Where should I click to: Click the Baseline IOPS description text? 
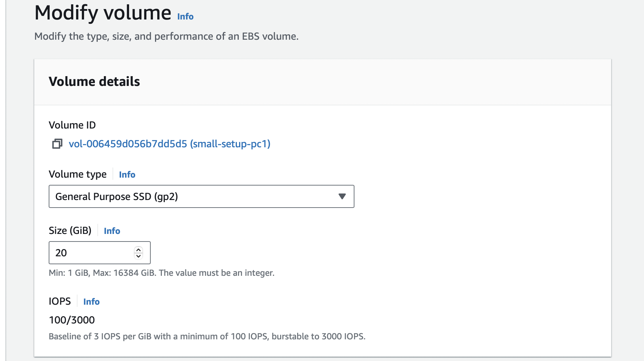coord(207,336)
